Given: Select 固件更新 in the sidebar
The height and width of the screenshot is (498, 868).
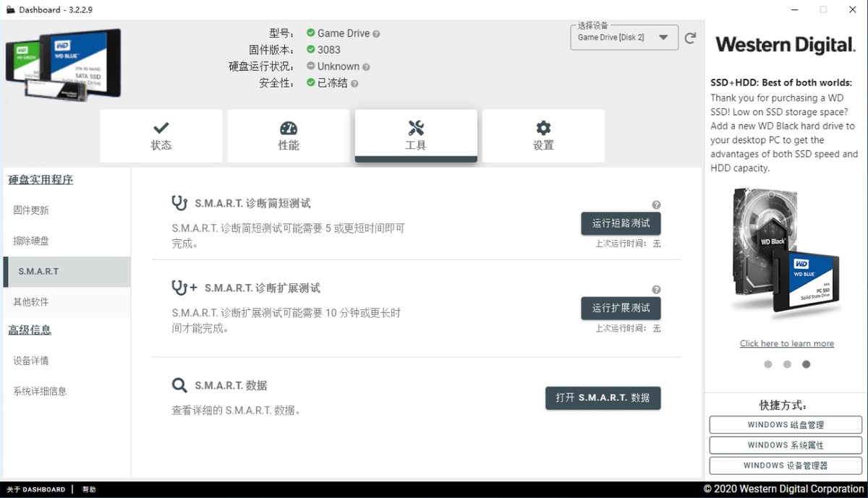Looking at the screenshot, I should tap(31, 210).
